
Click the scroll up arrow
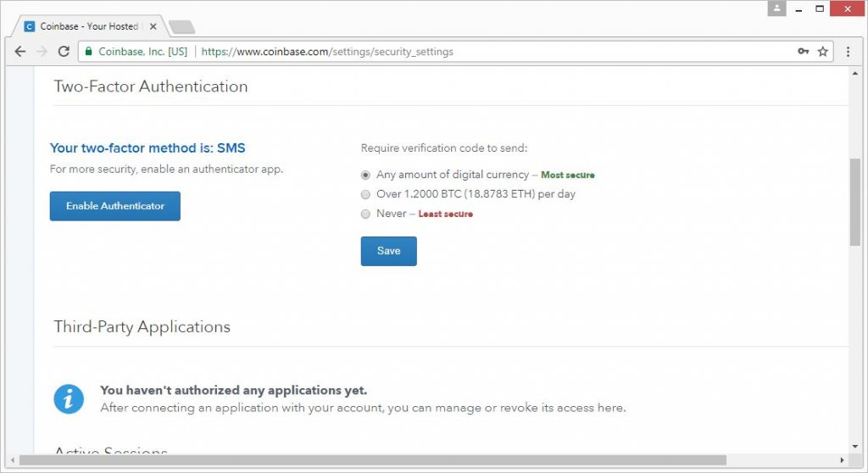(855, 74)
